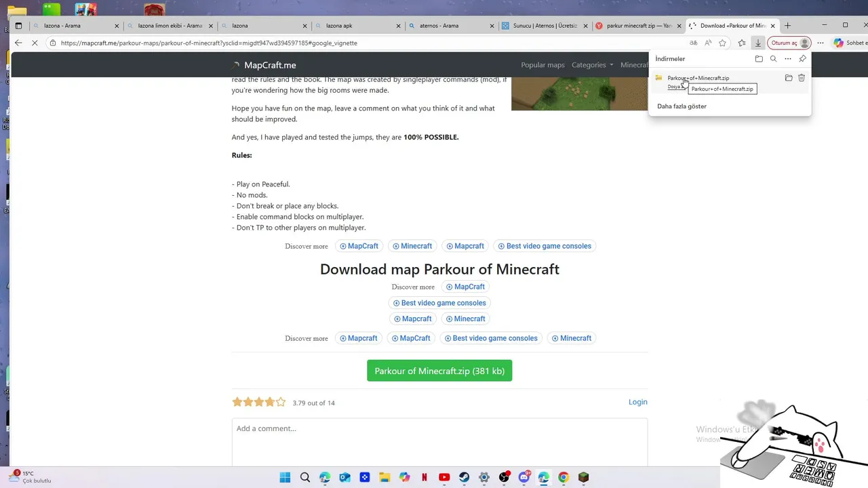Screen dimensions: 868x488
Task: View site information lock icon
Action: [x=53, y=43]
